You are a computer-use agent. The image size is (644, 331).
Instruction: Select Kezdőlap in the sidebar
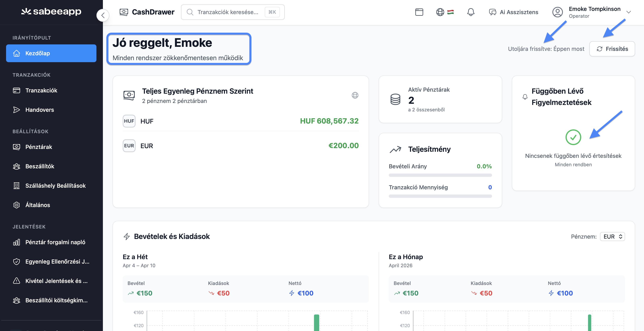(51, 53)
